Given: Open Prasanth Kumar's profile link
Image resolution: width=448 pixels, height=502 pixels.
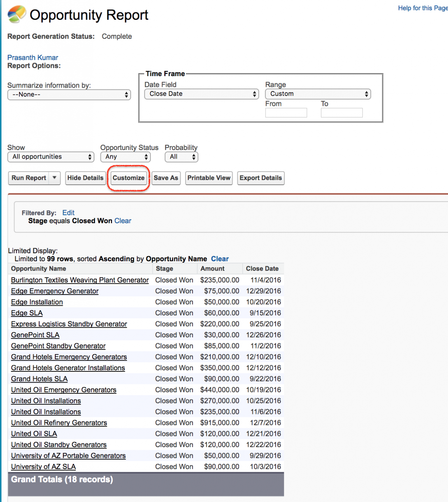Looking at the screenshot, I should tap(32, 57).
